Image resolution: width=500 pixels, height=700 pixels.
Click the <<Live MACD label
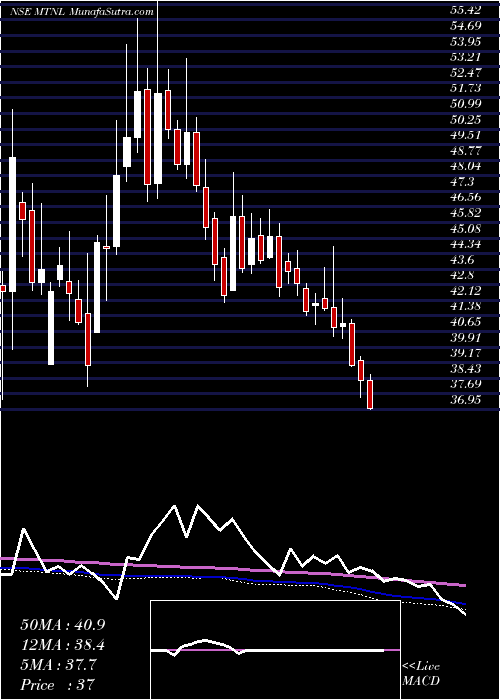[421, 675]
